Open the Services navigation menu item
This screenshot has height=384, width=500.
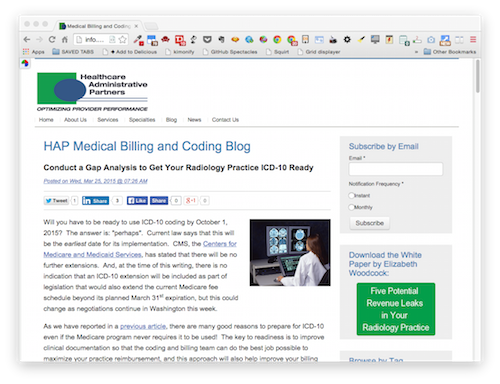pyautogui.click(x=108, y=120)
